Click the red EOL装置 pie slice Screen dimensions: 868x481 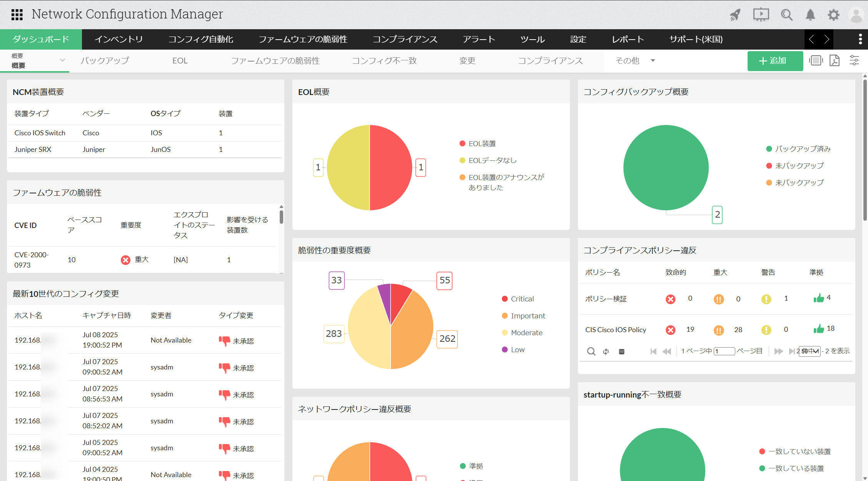click(x=391, y=167)
